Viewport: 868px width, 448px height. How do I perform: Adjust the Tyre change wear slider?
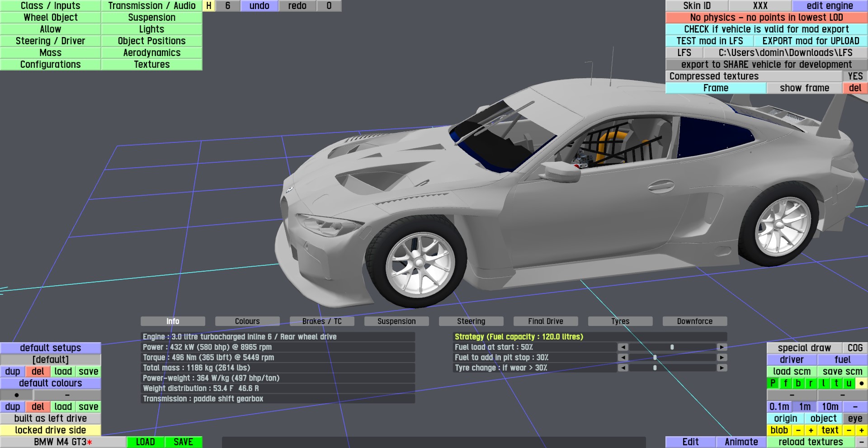672,368
